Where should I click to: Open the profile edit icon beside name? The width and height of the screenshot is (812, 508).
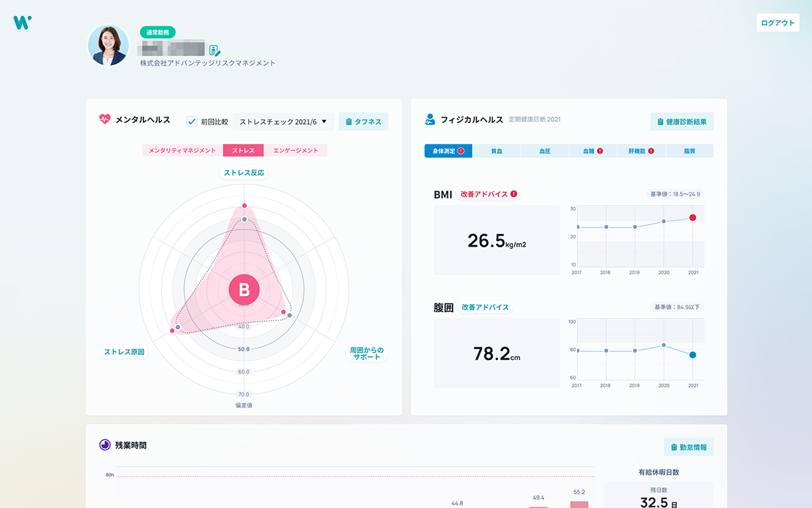coord(215,50)
